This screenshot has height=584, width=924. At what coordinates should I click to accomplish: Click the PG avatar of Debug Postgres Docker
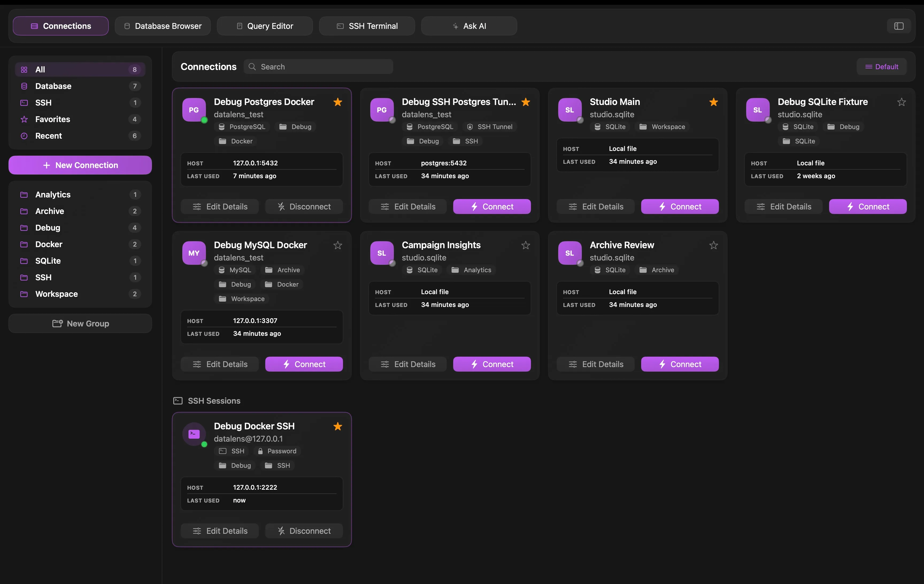coord(194,110)
